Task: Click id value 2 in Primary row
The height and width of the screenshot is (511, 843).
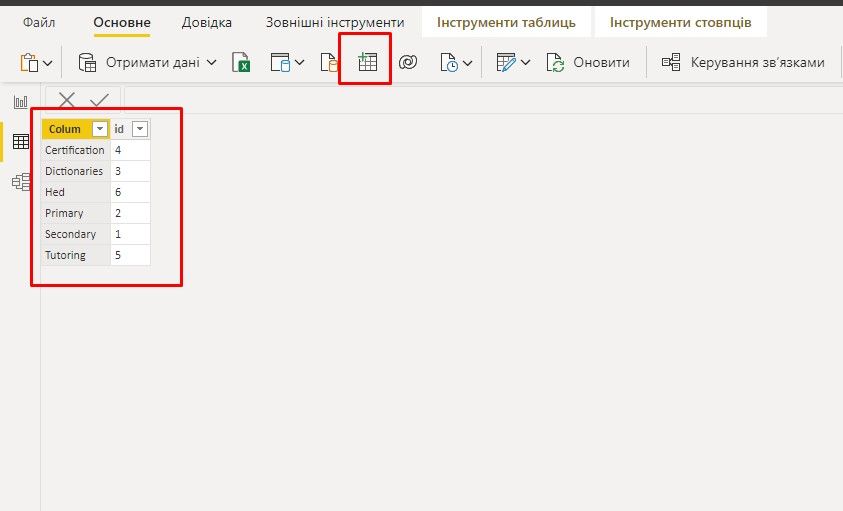Action: [x=130, y=213]
